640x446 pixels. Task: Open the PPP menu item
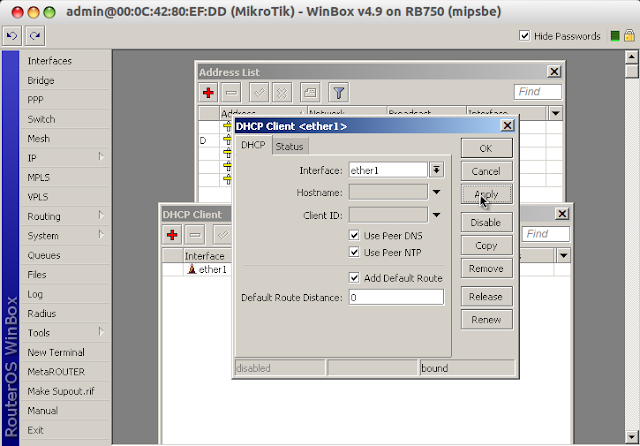click(x=65, y=100)
